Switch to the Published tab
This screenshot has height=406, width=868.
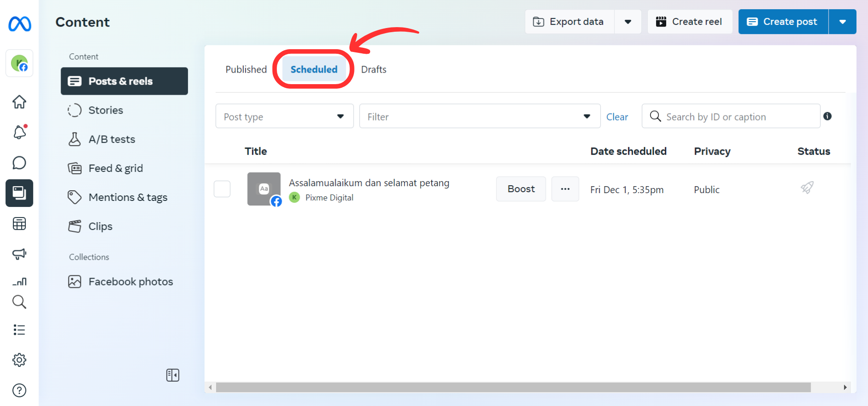(x=246, y=69)
